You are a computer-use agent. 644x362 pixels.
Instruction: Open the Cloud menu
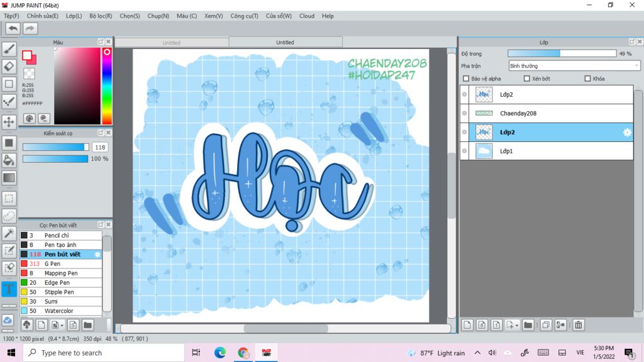[307, 16]
